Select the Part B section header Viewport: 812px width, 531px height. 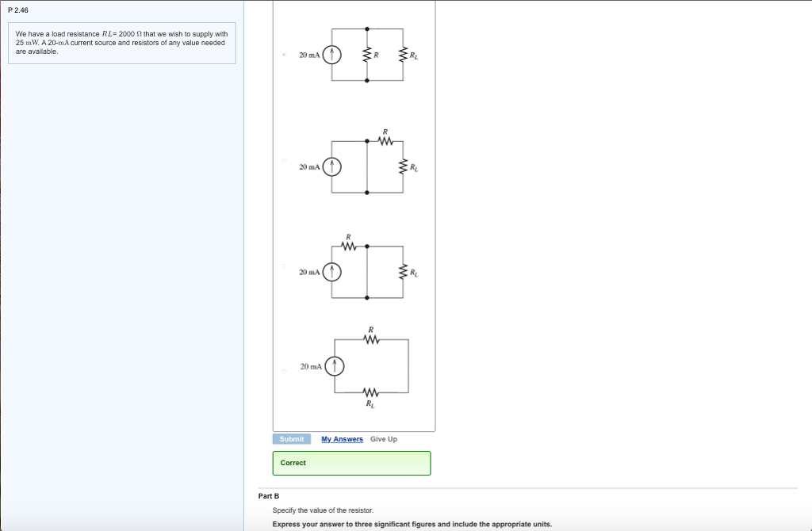coord(270,495)
